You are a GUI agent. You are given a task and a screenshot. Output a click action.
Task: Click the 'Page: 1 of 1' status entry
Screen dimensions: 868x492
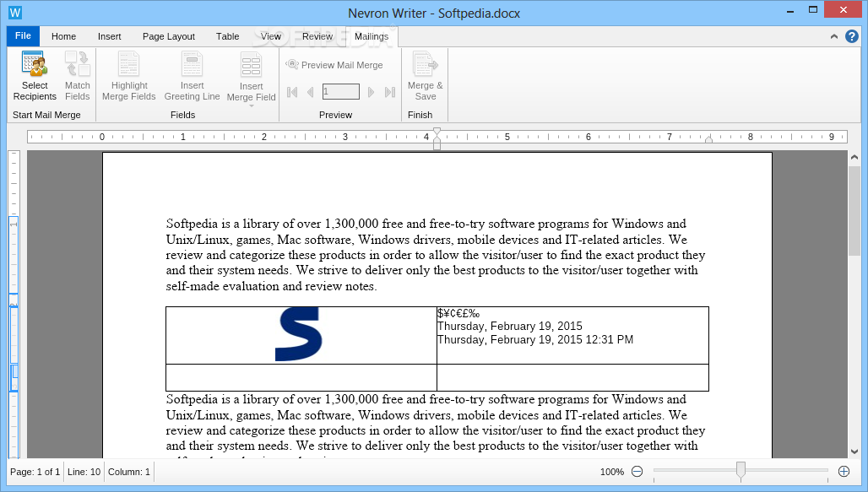pos(35,472)
